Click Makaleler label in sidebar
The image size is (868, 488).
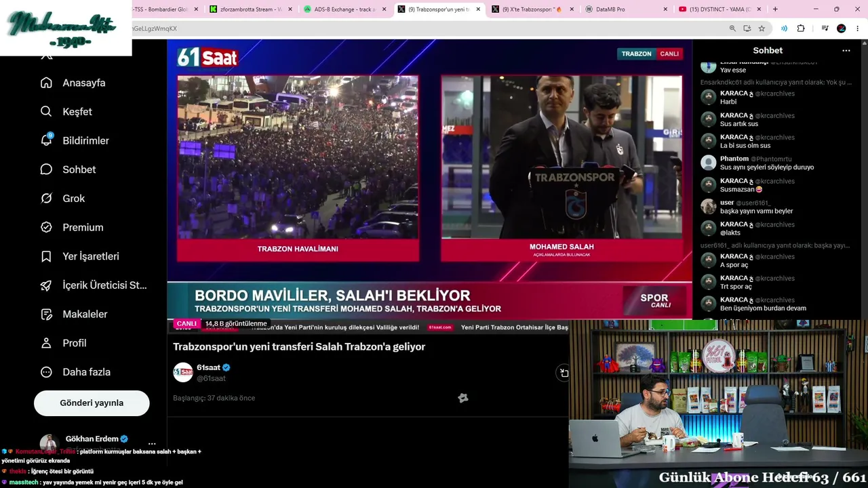[85, 314]
